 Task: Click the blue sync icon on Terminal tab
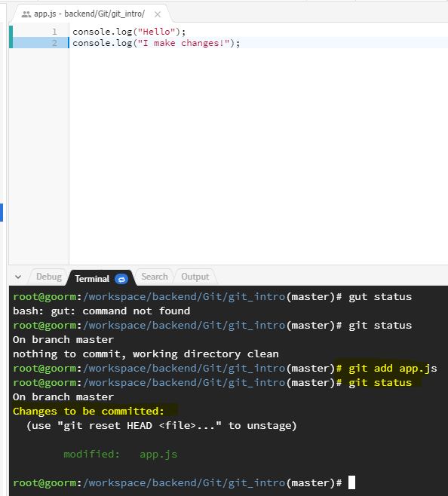(121, 279)
